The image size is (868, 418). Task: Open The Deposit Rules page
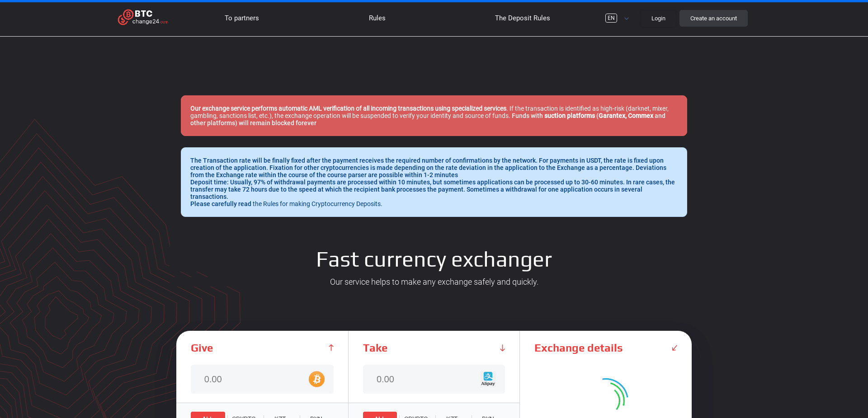pyautogui.click(x=522, y=18)
